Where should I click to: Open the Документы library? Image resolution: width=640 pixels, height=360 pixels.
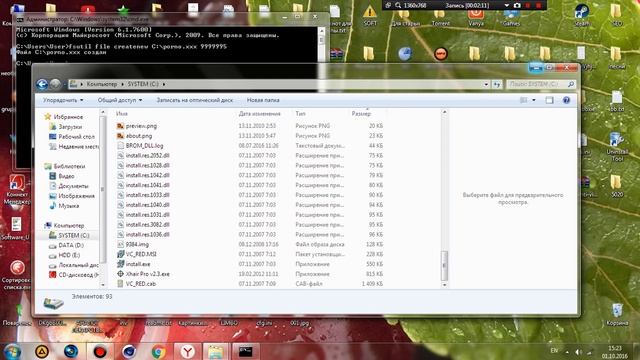click(73, 186)
